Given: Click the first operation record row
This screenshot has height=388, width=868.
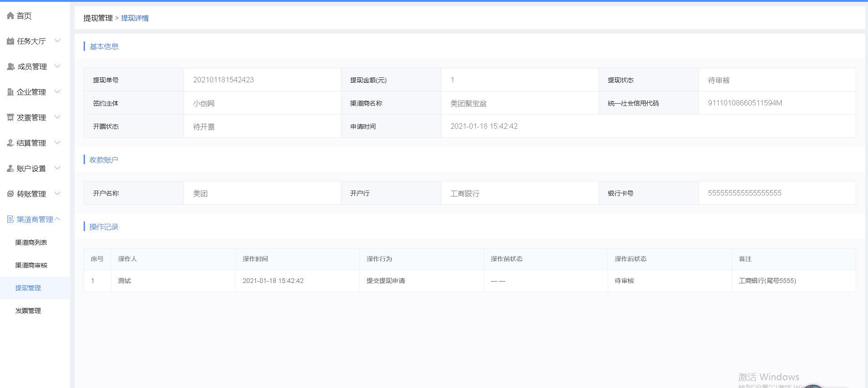Looking at the screenshot, I should pyautogui.click(x=469, y=281).
